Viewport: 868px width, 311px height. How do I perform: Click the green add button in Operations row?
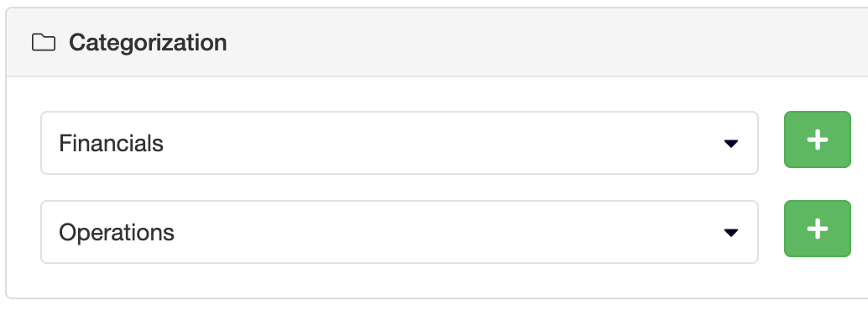click(817, 229)
